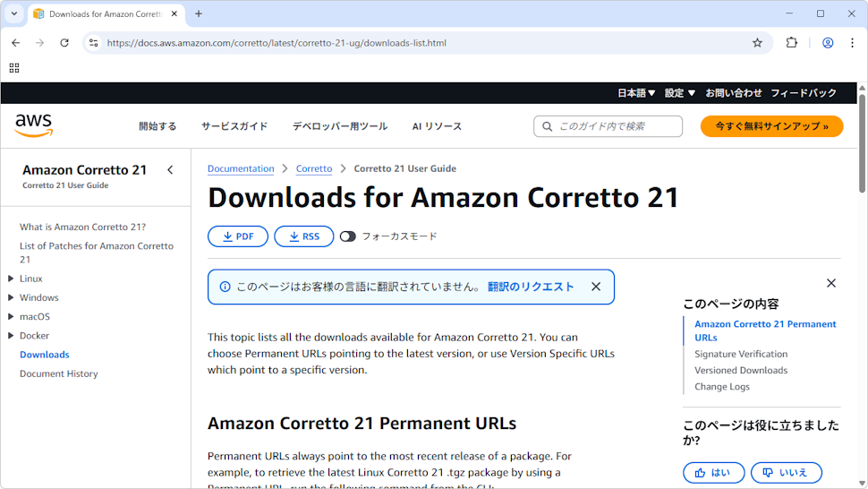Screen dimensions: 868x489
Task: Open What is Amazon Corretto 21? page
Action: click(x=82, y=227)
